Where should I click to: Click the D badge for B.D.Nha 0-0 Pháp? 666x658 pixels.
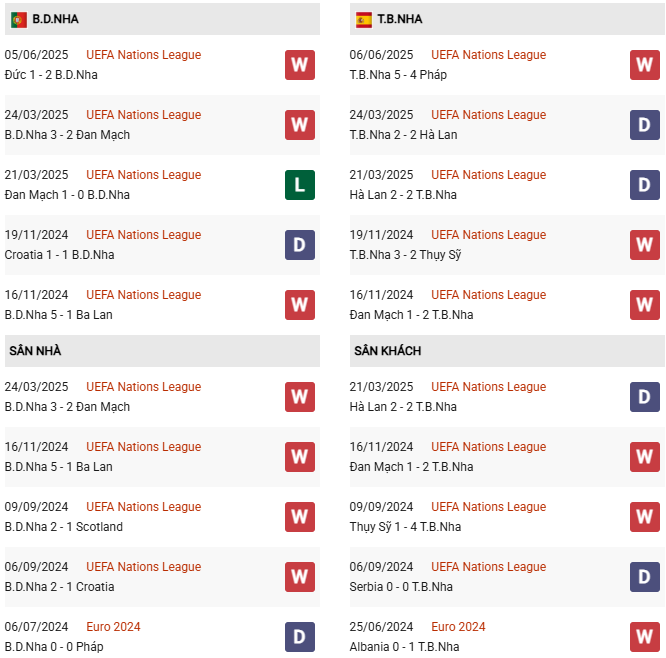tap(300, 637)
